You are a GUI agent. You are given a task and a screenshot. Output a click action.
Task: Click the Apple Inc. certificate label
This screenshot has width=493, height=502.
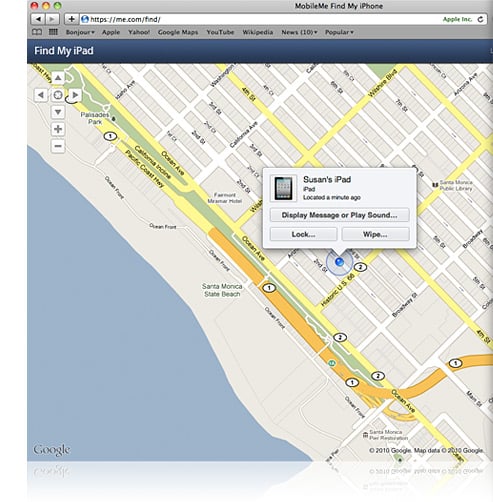coord(457,19)
